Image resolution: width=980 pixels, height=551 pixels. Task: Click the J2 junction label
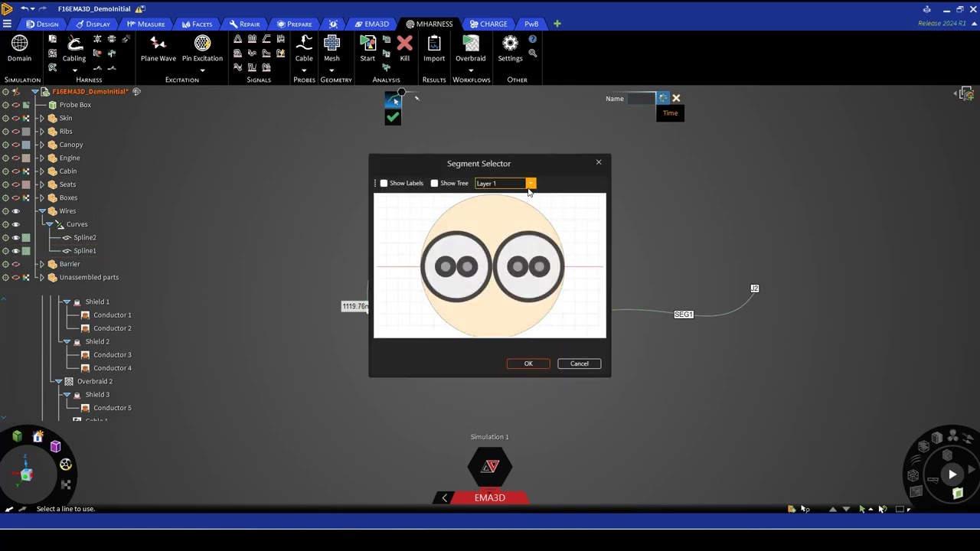(755, 289)
